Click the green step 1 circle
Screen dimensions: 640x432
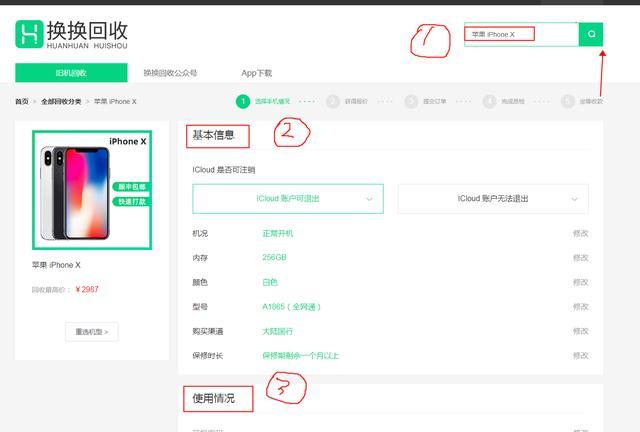[243, 101]
